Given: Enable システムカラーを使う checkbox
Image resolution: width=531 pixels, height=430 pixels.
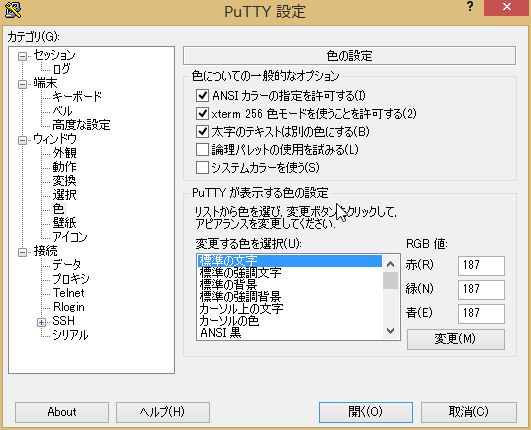Looking at the screenshot, I should pos(202,167).
